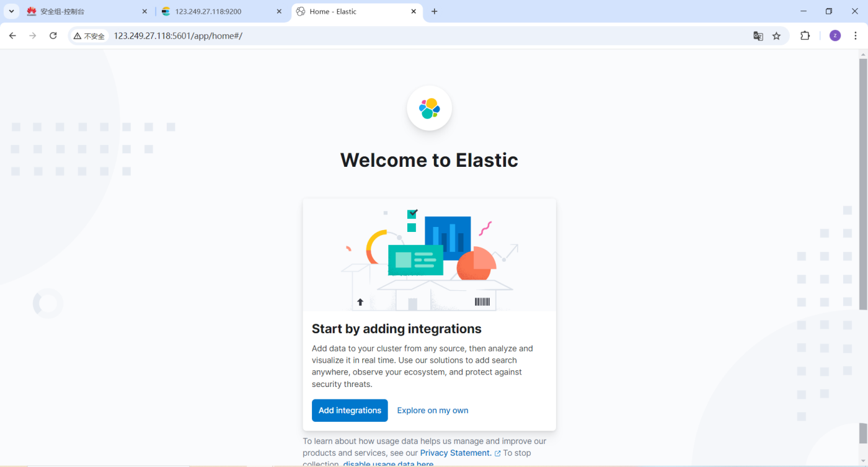Switch to the 安全组-控制台 tab
The height and width of the screenshot is (467, 868).
pos(87,11)
